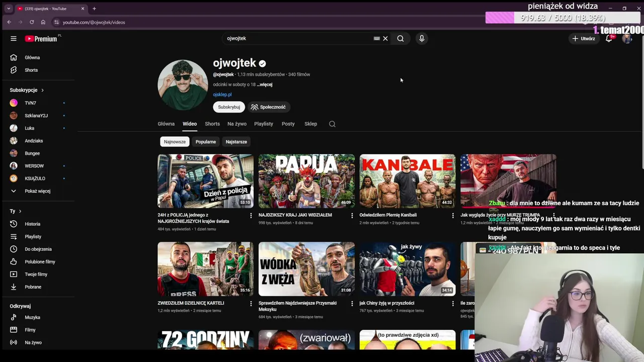Viewport: 644px width, 362px height.
Task: Switch to channel Shorts tab
Action: [x=212, y=124]
